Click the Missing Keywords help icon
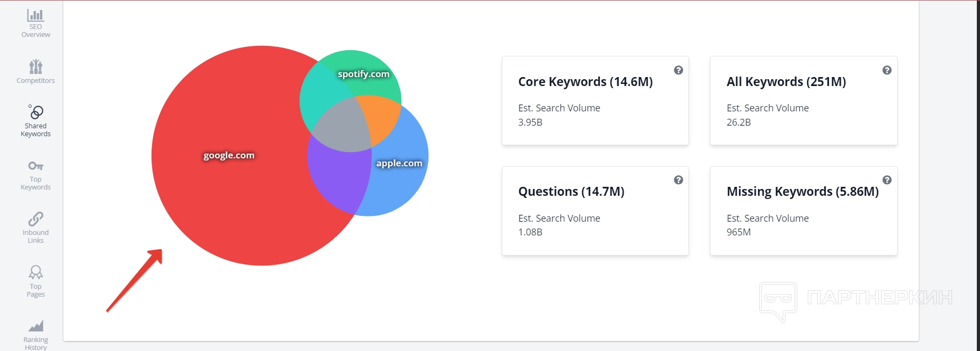This screenshot has height=351, width=980. [x=887, y=180]
